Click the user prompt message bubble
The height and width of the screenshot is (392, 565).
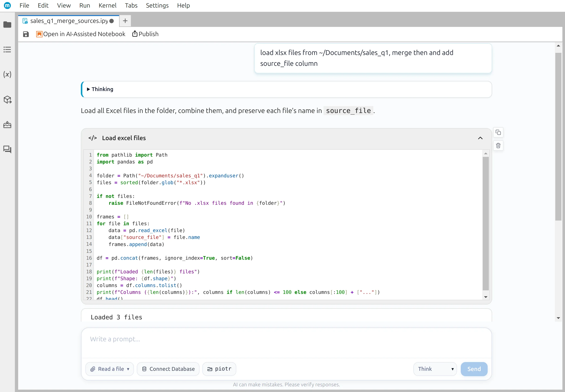click(x=373, y=58)
